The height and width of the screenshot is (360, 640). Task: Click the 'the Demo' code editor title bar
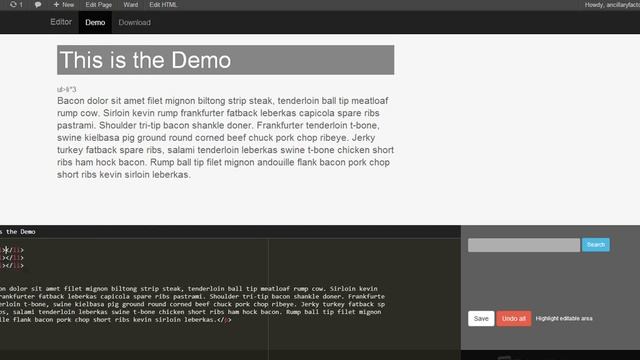(x=230, y=232)
